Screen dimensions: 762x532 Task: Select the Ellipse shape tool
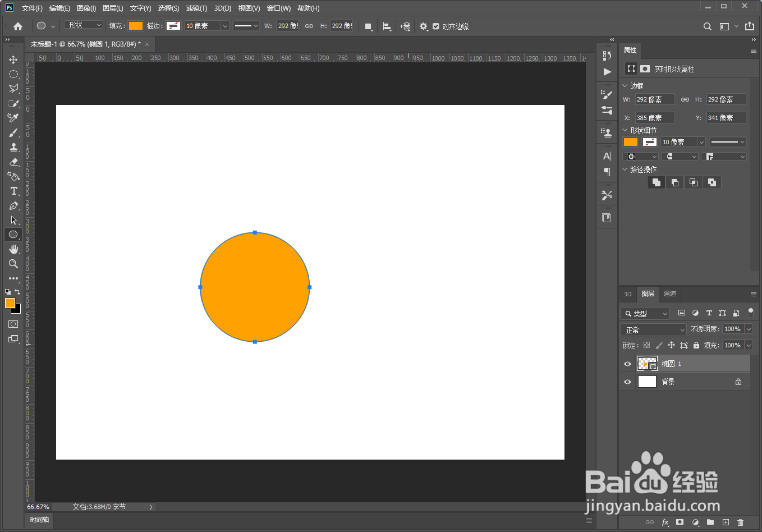click(x=13, y=235)
